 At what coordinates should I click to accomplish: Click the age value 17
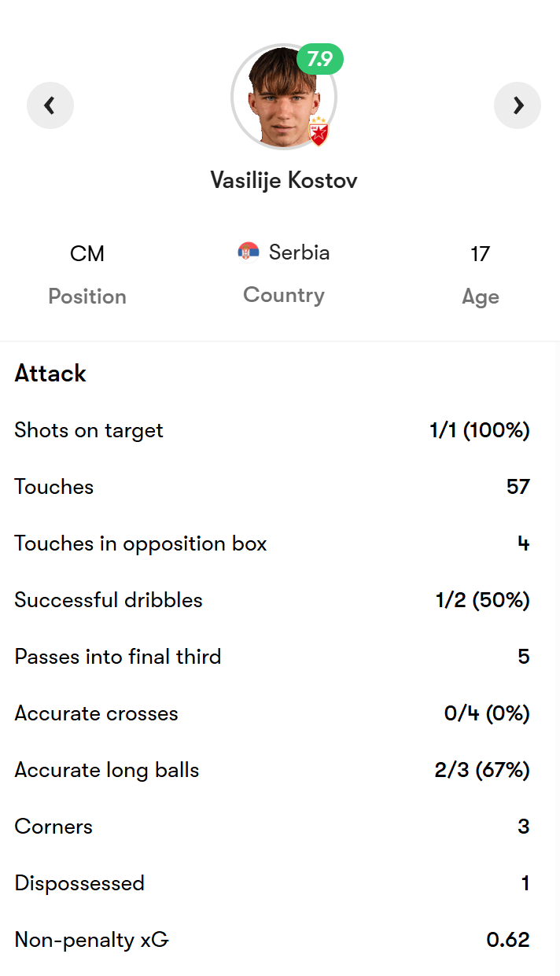click(480, 253)
